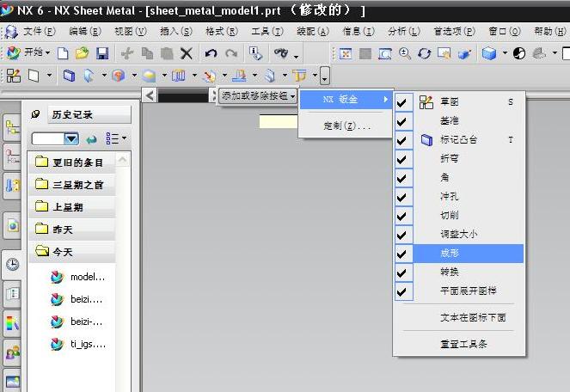Uncheck the 冲孔 checkbox
This screenshot has width=570, height=392.
[403, 197]
